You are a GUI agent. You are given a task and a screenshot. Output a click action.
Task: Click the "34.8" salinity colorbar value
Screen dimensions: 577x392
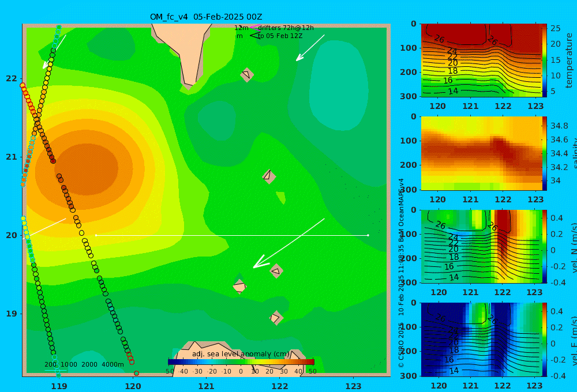tap(559, 126)
